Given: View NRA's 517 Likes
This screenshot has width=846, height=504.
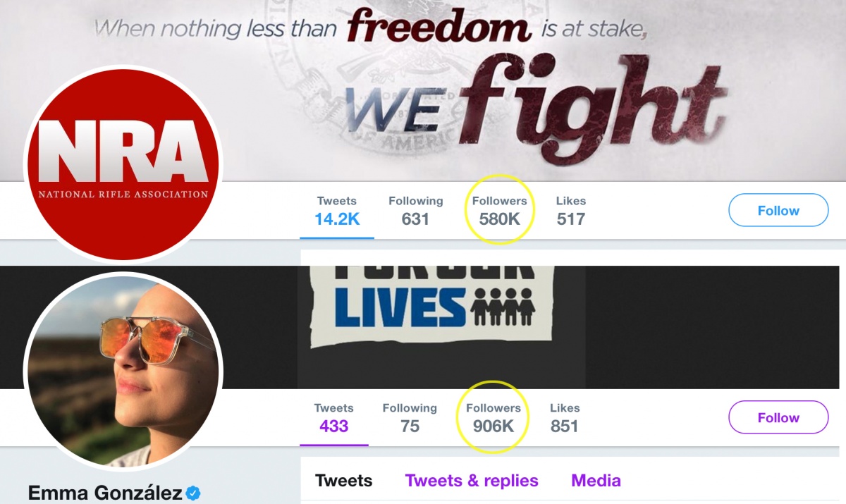Looking at the screenshot, I should (x=571, y=211).
